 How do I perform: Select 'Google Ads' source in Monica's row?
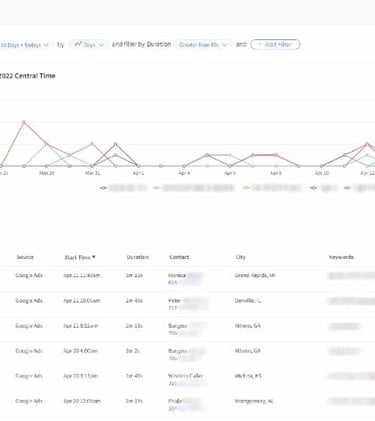(29, 275)
